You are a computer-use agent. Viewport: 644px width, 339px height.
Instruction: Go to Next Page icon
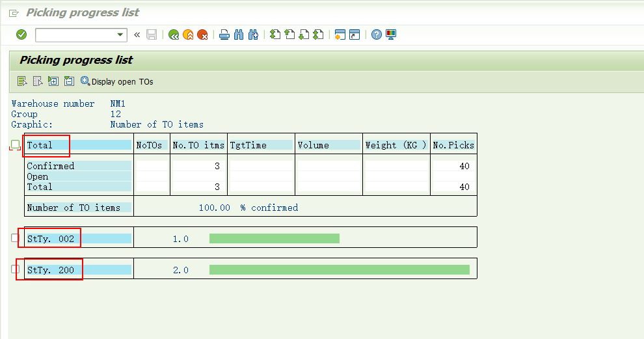point(304,35)
